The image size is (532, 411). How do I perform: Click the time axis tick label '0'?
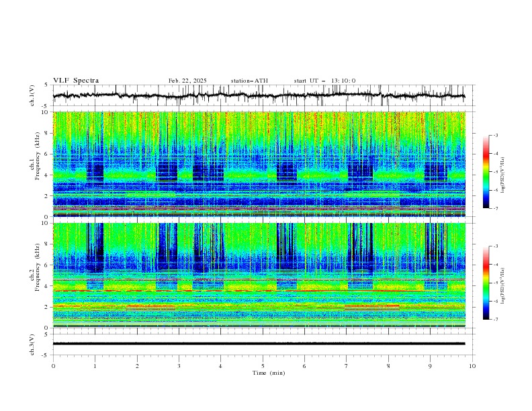pyautogui.click(x=53, y=366)
